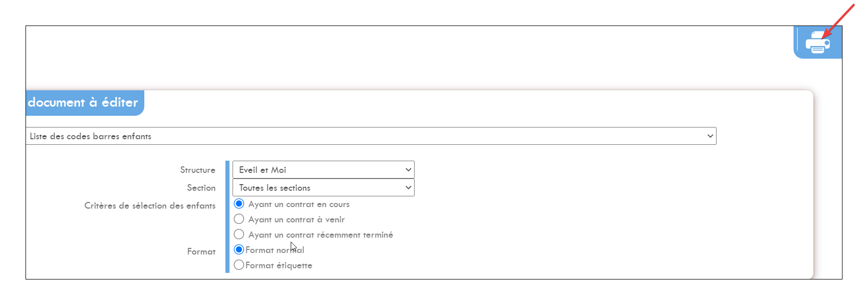Click the chevron arrow of the document list dropdown

tap(710, 136)
